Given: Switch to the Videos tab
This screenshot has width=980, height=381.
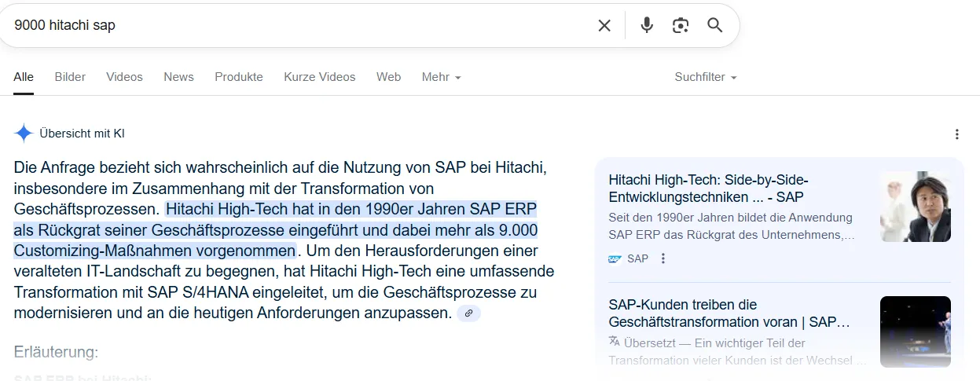Looking at the screenshot, I should click(x=124, y=77).
